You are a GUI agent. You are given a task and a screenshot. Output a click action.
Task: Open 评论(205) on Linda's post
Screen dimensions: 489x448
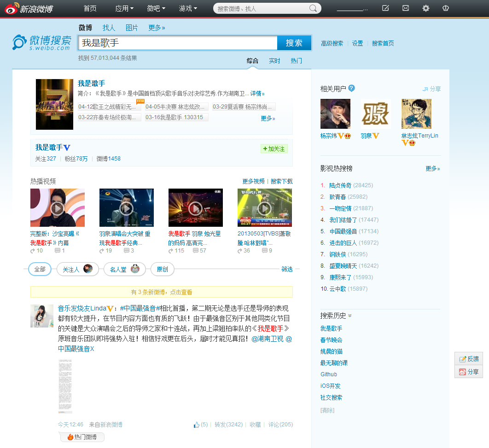280,425
